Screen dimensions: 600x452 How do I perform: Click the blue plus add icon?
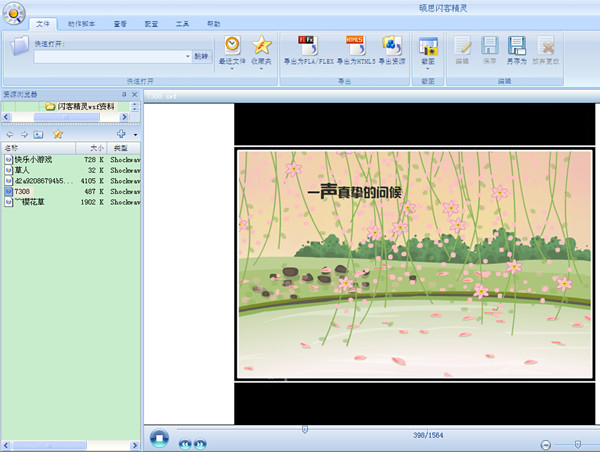point(121,134)
